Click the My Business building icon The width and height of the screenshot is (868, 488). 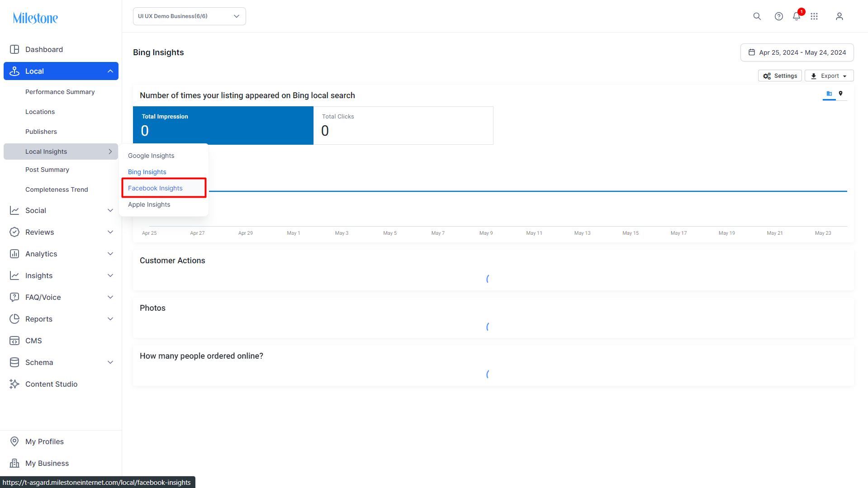(x=14, y=463)
